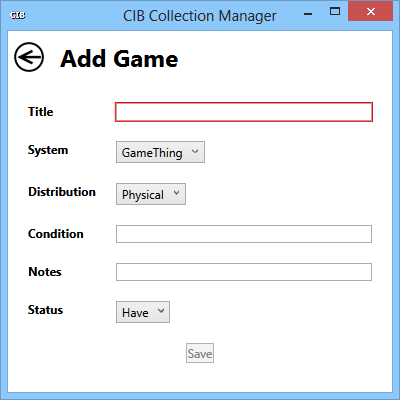Viewport: 400px width, 400px height.
Task: Click the 'Title' label
Action: 41,112
